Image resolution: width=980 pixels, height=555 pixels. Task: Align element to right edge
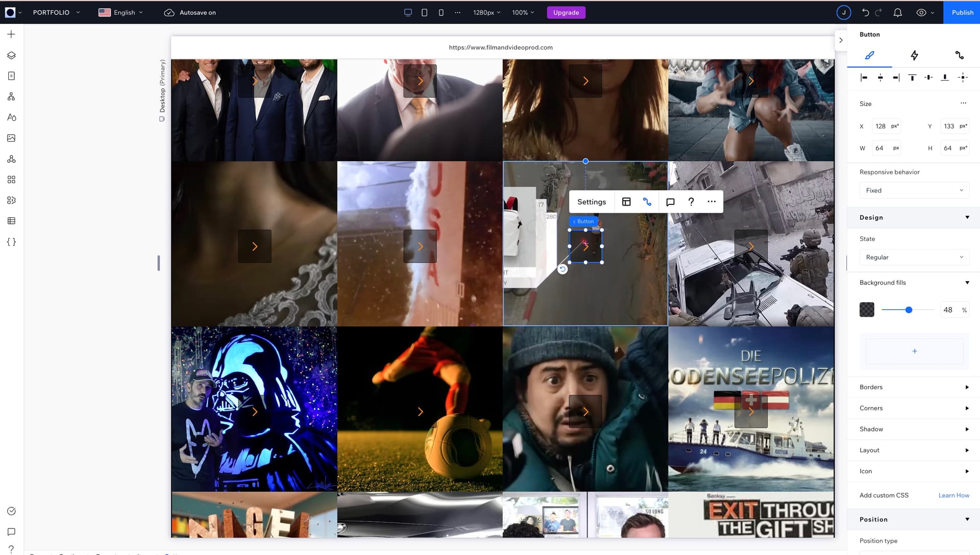(896, 78)
